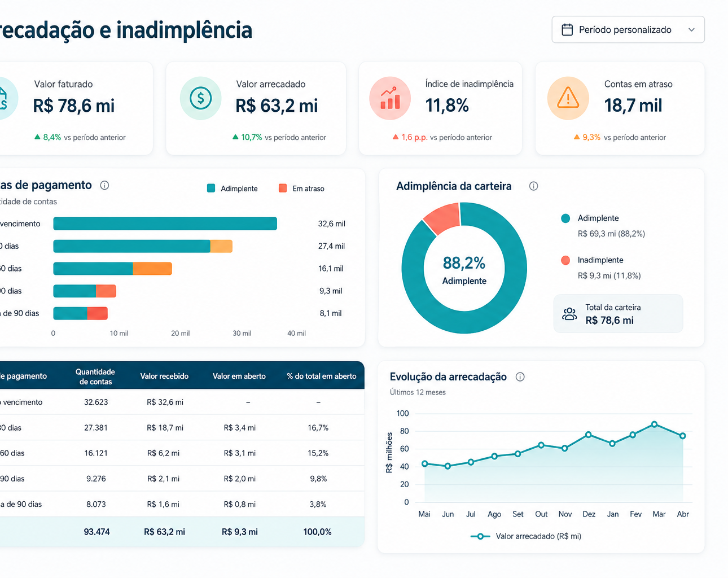Click the 88,2% Adimplente center label
The image size is (728, 578).
464,270
